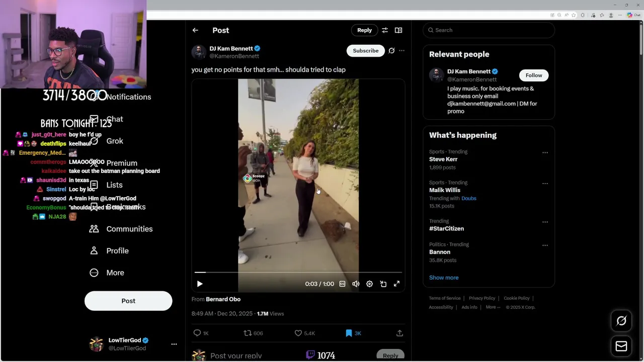The image size is (644, 362).
Task: Open Profile in the sidebar
Action: [109, 250]
